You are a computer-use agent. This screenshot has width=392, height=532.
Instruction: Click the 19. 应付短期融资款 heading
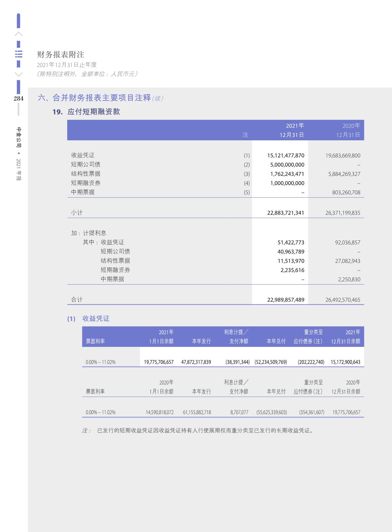point(86,112)
